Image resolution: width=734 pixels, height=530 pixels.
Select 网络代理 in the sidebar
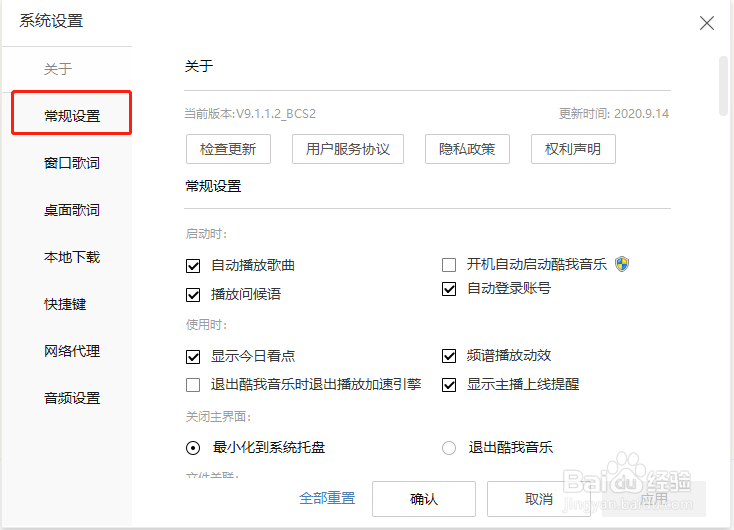(72, 351)
